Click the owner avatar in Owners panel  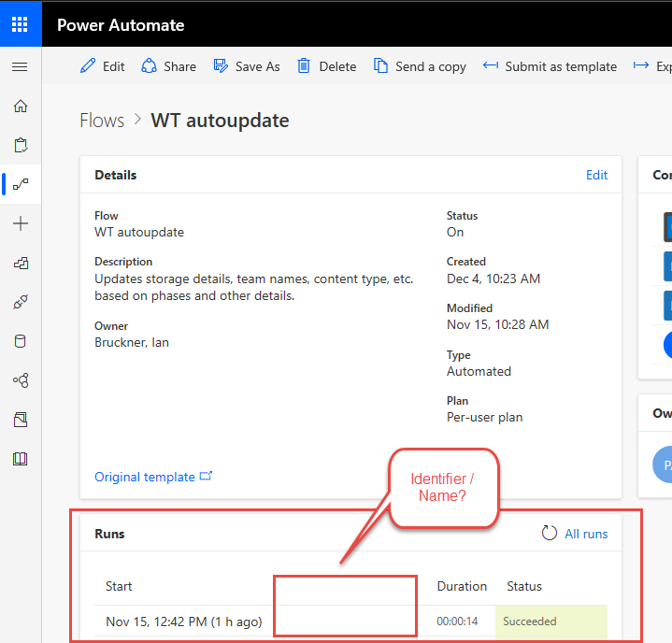pyautogui.click(x=663, y=464)
